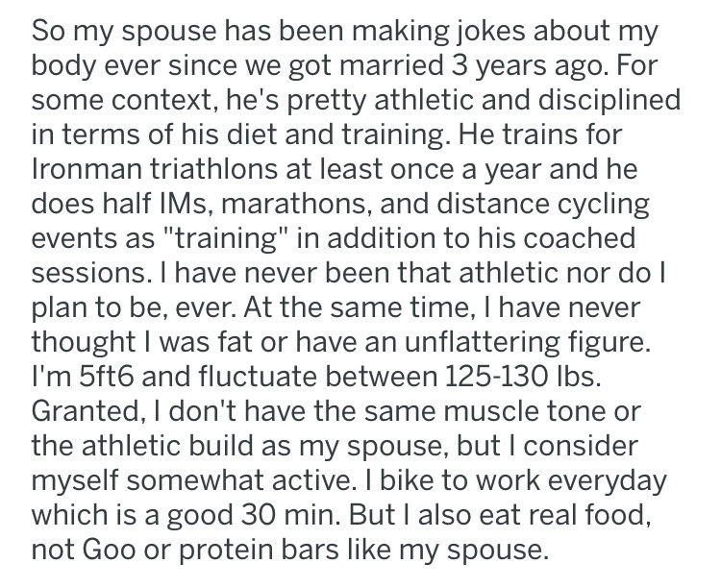Viewport: 721px width, 588px height.
Task: Click the word 'triathlons' in the text
Action: pos(213,168)
